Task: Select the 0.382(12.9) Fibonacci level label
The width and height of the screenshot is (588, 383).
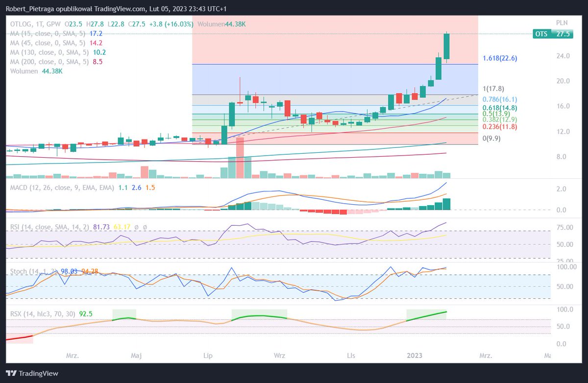Action: pos(500,120)
